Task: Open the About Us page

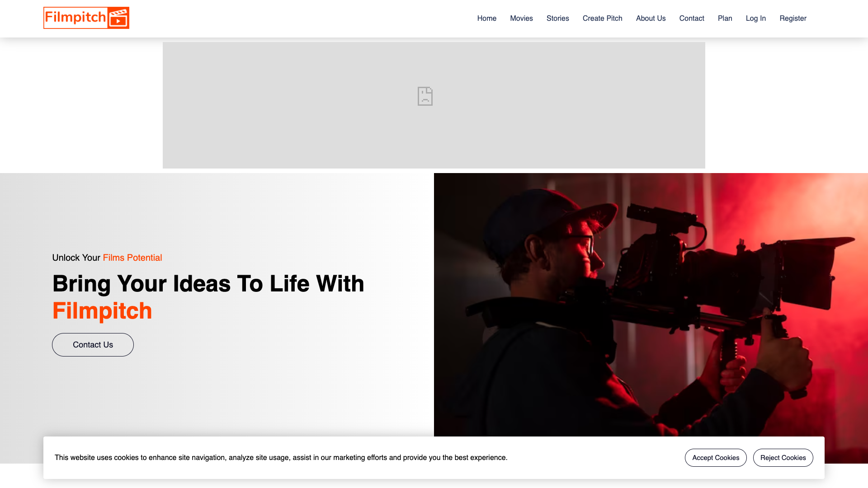Action: (x=651, y=19)
